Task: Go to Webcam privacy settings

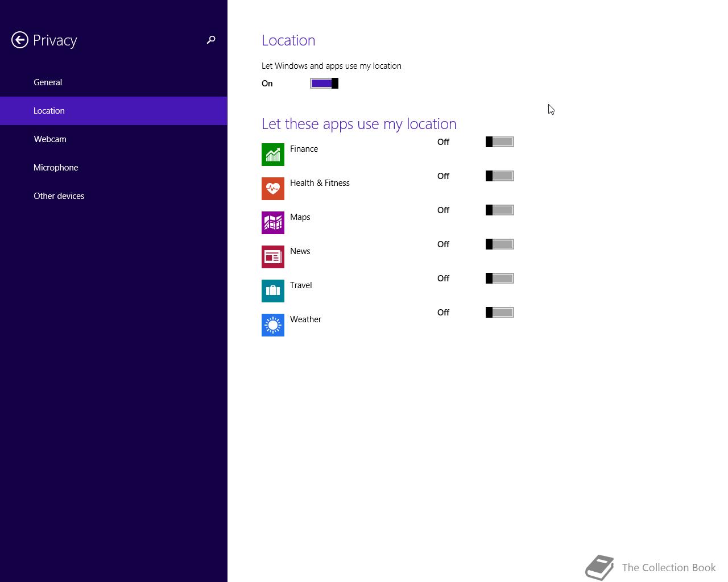Action: (114, 139)
